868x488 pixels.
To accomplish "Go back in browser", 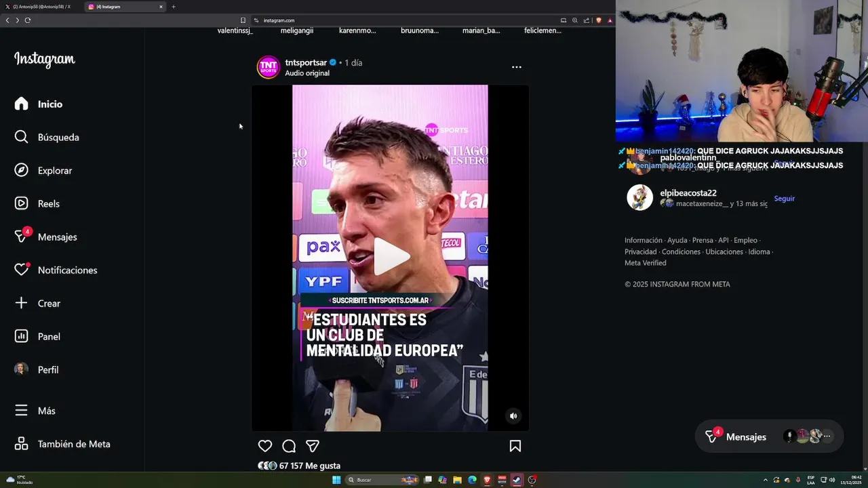I will coord(7,20).
